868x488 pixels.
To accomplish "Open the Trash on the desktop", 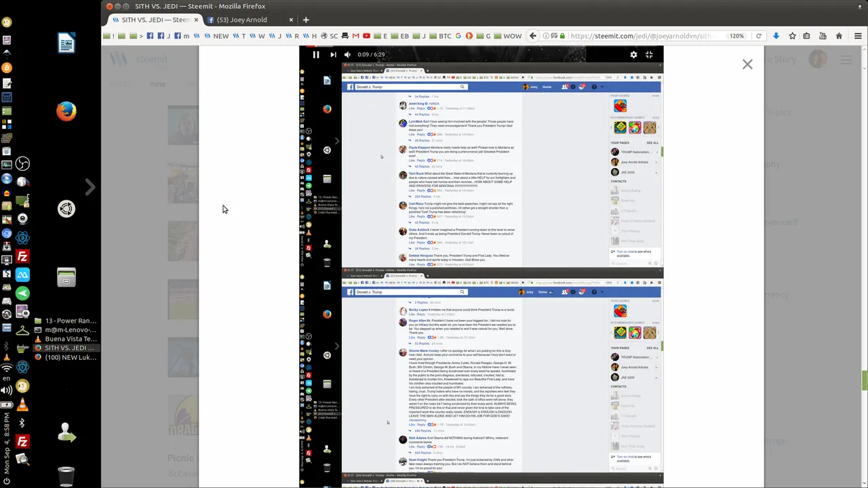I will [66, 476].
